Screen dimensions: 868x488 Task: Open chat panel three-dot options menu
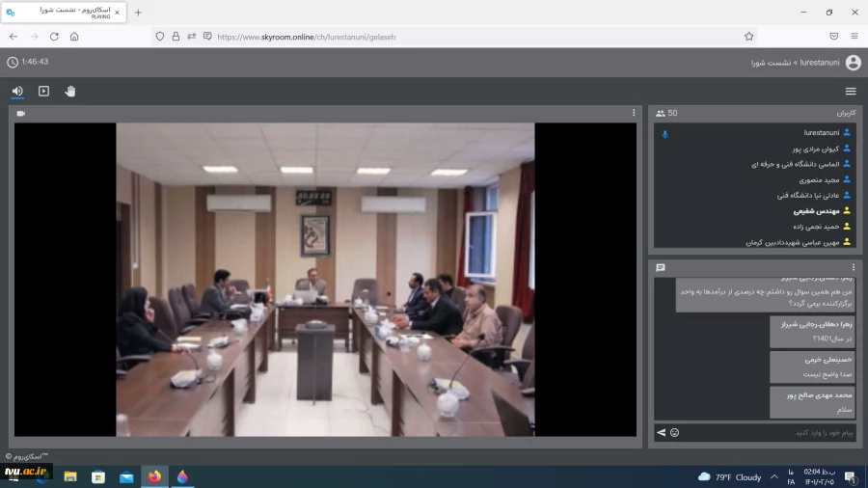coord(854,267)
